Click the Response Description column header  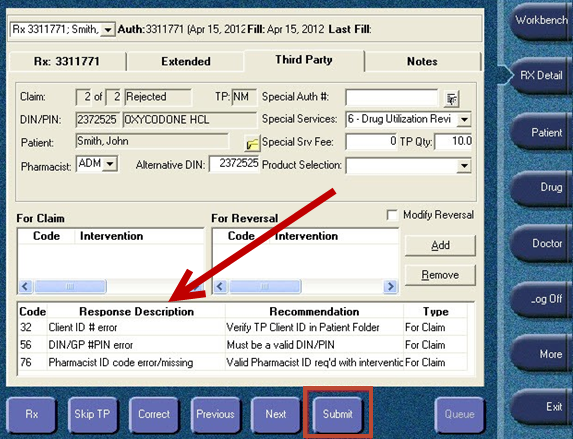point(136,311)
